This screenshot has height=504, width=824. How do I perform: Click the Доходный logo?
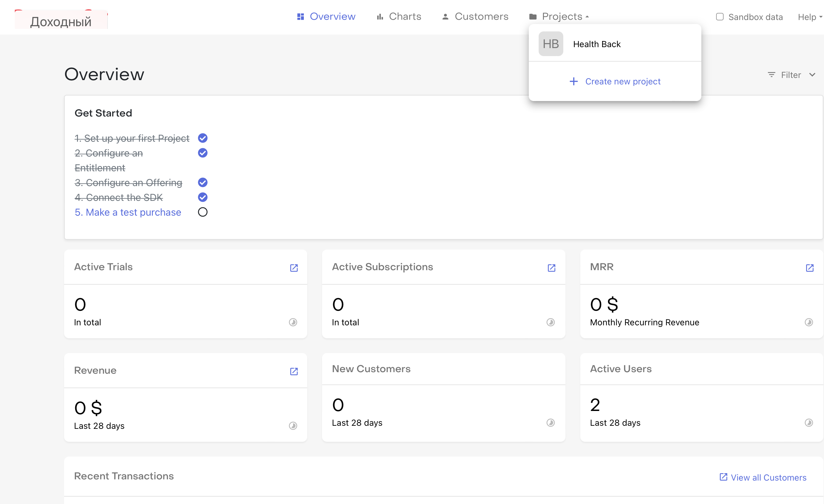click(61, 20)
